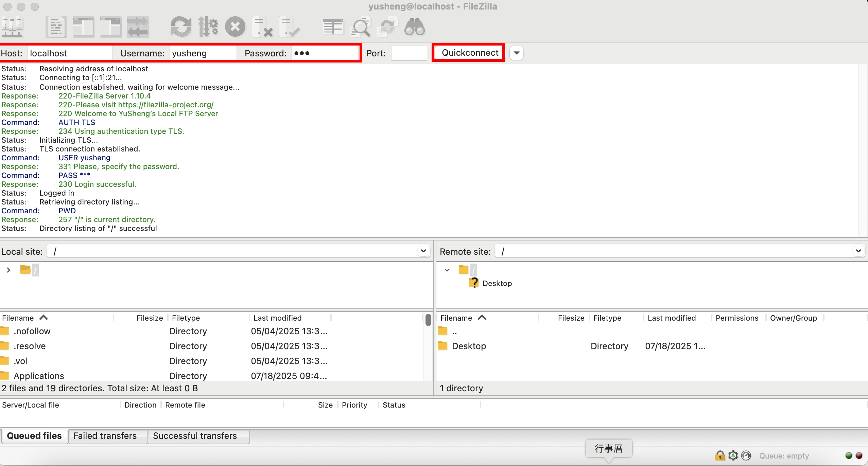Click the encryption lock status icon
868x466 pixels.
[x=720, y=455]
